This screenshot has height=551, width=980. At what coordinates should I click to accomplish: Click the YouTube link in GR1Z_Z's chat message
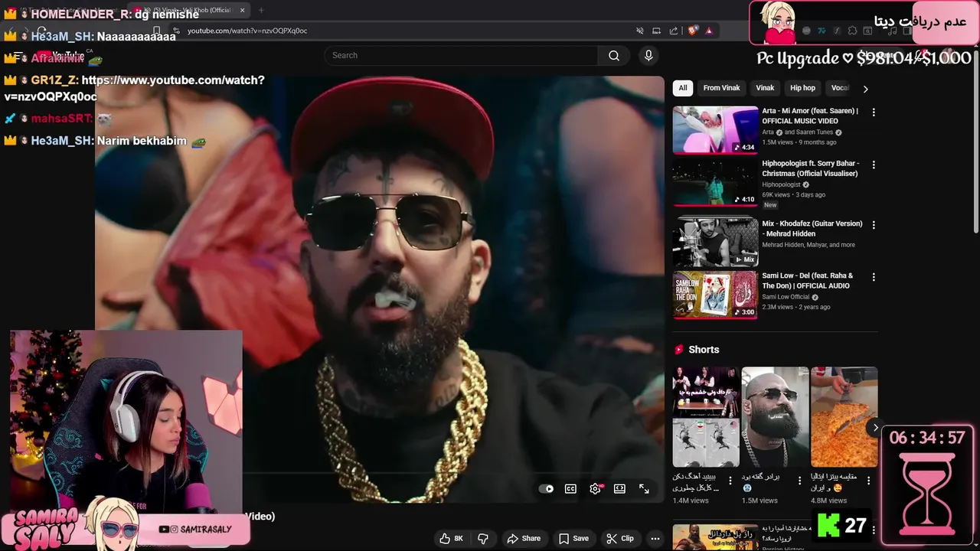coord(134,88)
